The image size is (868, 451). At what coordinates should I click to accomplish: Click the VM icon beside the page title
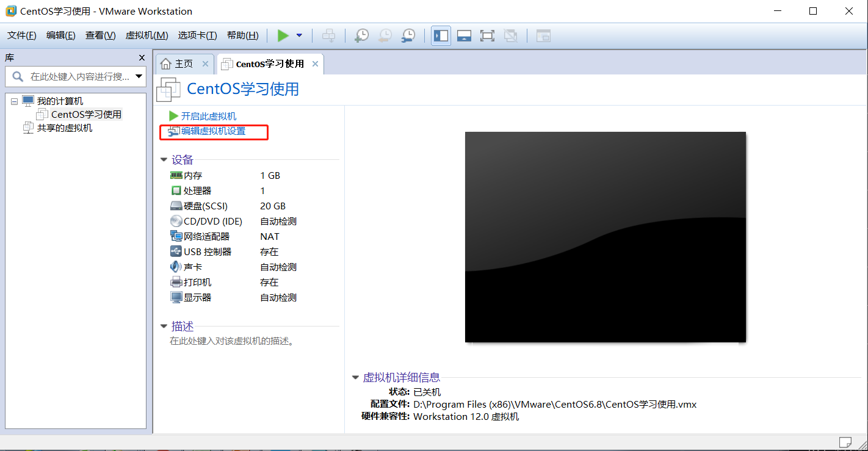coord(168,90)
